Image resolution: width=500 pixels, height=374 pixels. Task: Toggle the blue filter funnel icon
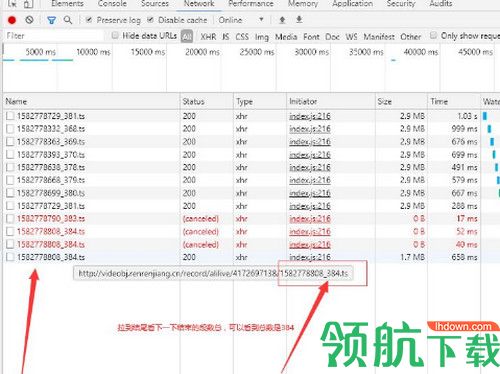click(51, 20)
